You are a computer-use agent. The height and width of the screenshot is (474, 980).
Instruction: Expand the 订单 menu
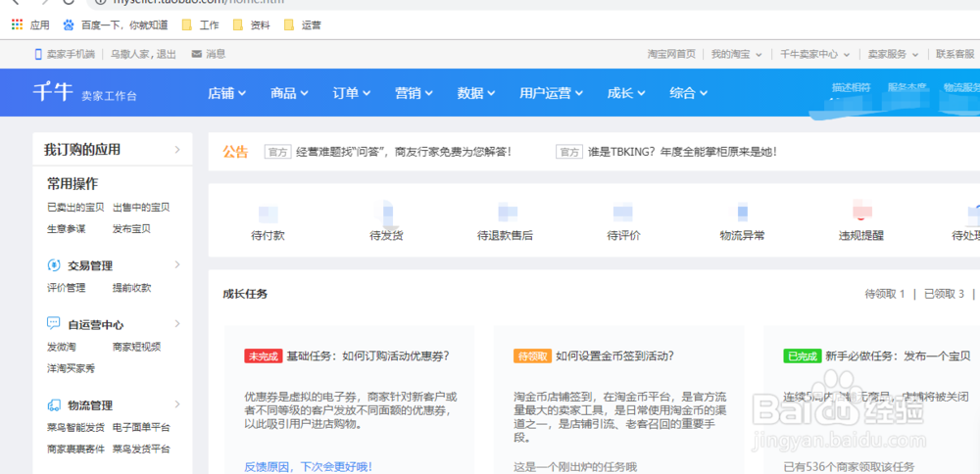[x=351, y=93]
